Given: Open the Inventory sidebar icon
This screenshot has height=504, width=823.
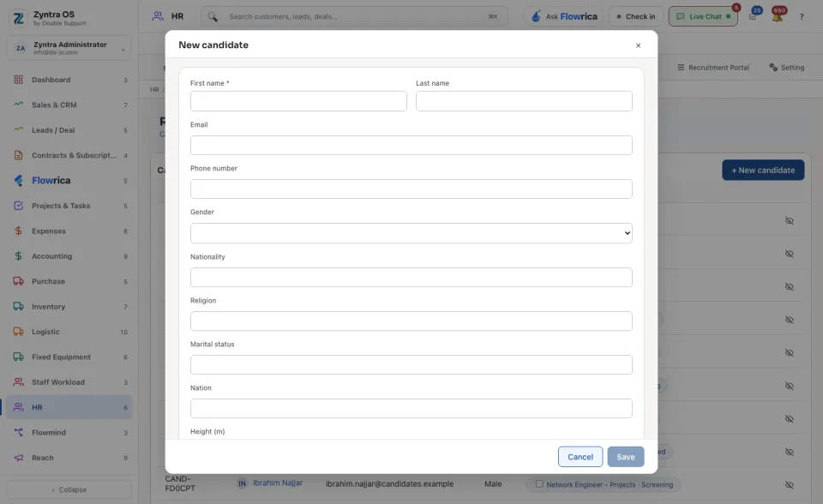Looking at the screenshot, I should [18, 307].
